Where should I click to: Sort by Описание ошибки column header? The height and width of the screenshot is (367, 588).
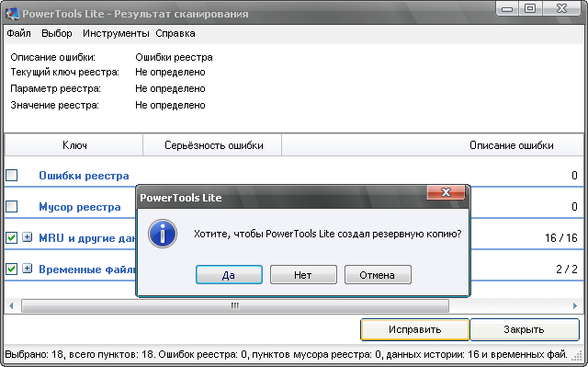[x=434, y=144]
